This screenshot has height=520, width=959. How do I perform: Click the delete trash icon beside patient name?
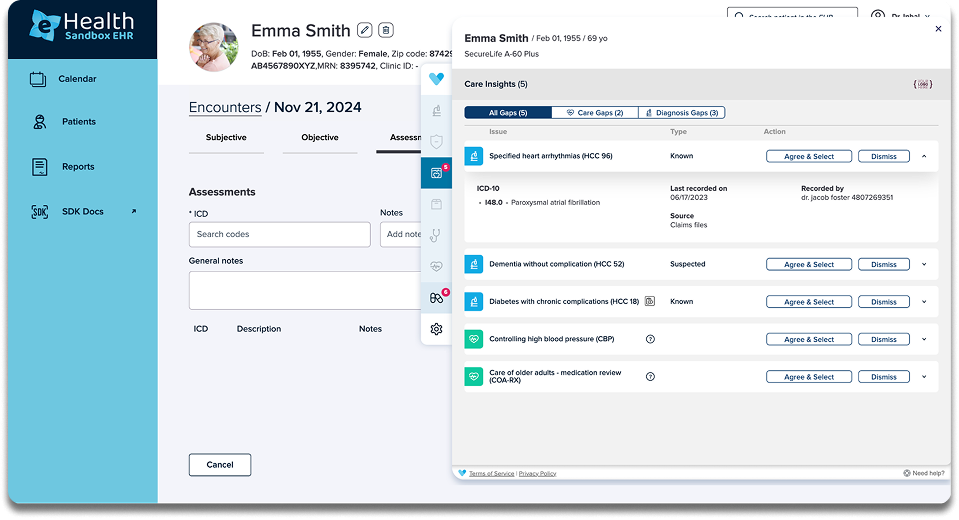pyautogui.click(x=386, y=29)
